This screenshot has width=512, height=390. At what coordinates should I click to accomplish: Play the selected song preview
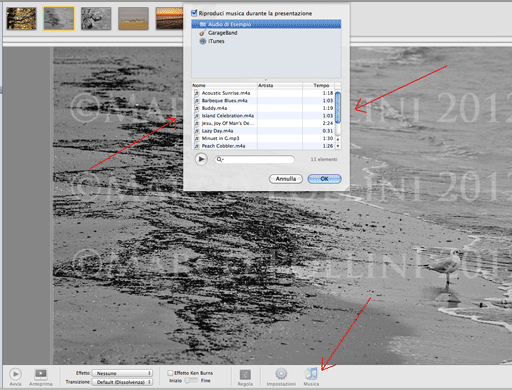tap(201, 159)
